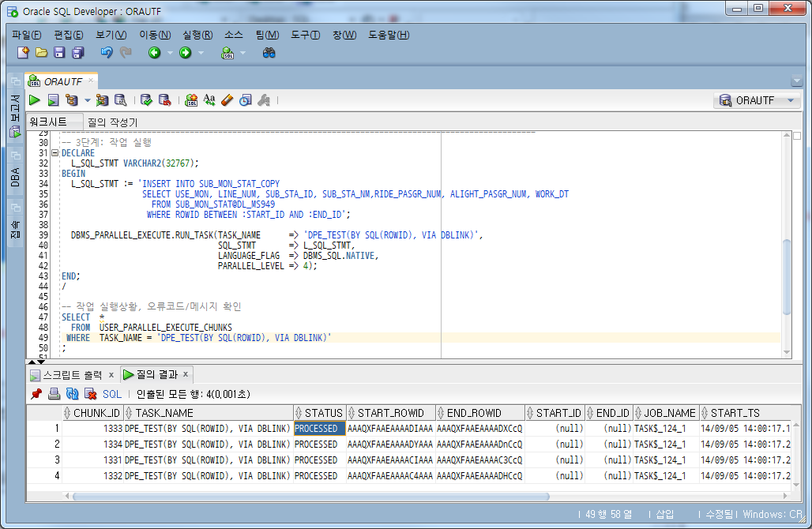Close the 질의 결과 tab

[x=186, y=373]
